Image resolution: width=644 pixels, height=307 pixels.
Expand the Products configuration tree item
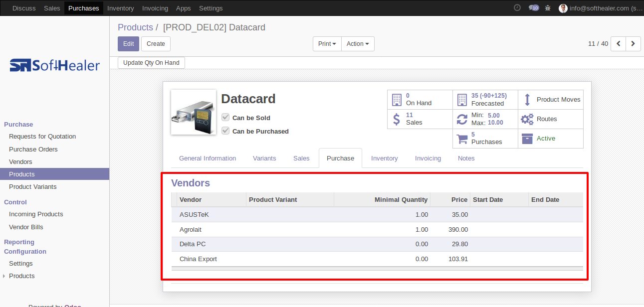5,276
